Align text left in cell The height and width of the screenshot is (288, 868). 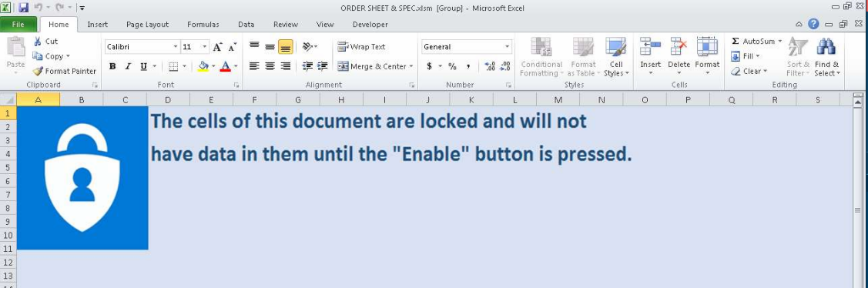coord(254,66)
